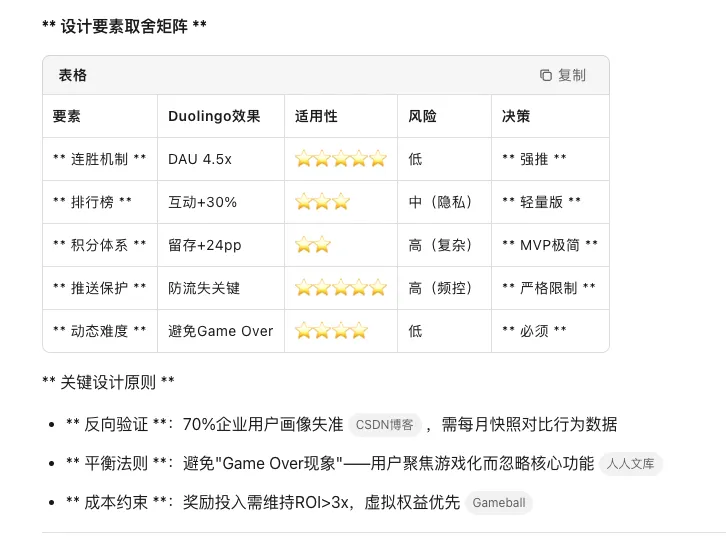This screenshot has width=726, height=536.
Task: Open the CSDN博客 citation link
Action: point(384,425)
